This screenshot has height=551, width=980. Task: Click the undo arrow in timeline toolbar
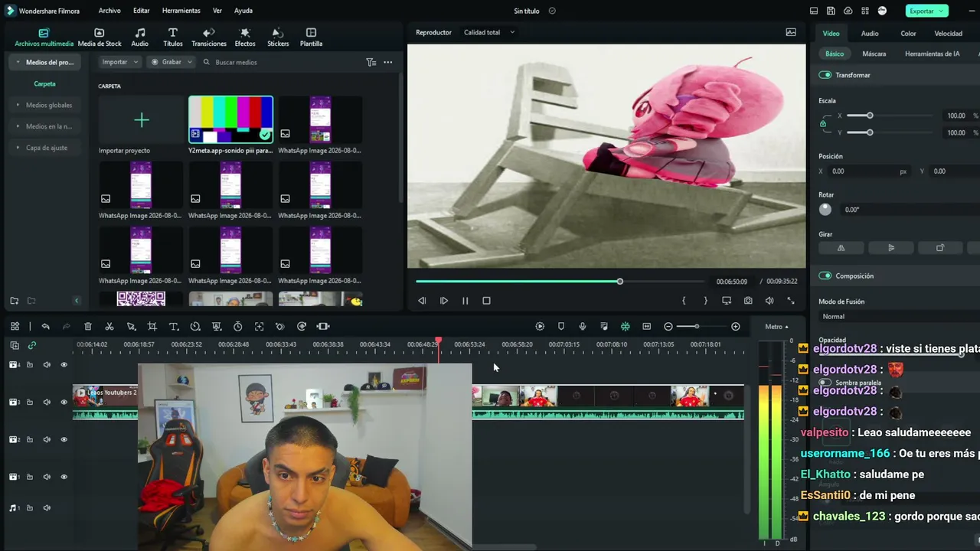click(x=46, y=327)
